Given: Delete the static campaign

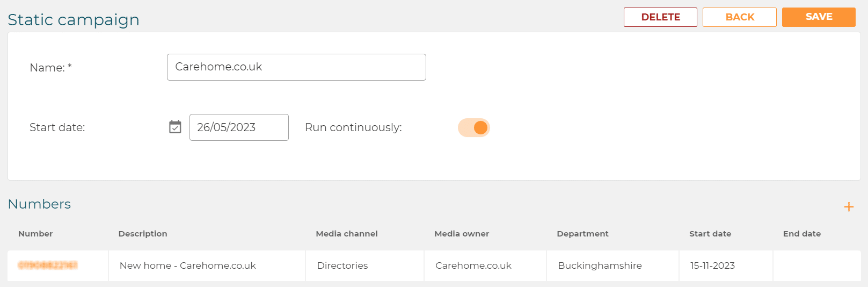Looking at the screenshot, I should point(660,17).
